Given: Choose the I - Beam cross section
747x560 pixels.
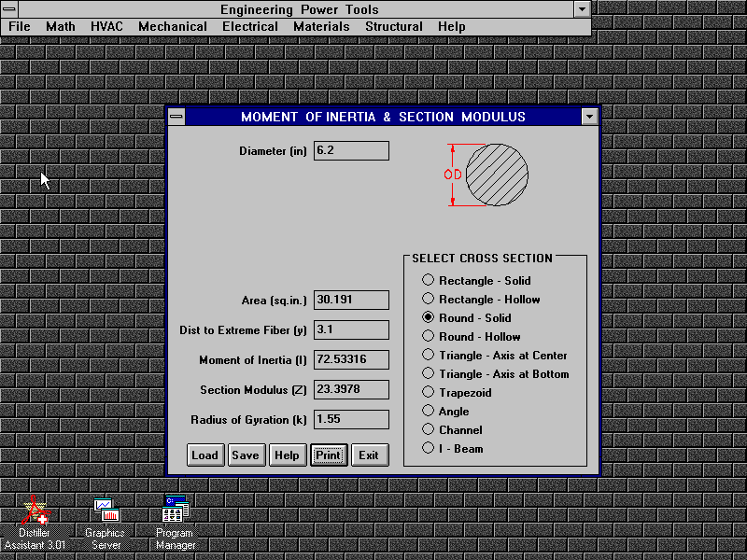Looking at the screenshot, I should click(x=428, y=448).
